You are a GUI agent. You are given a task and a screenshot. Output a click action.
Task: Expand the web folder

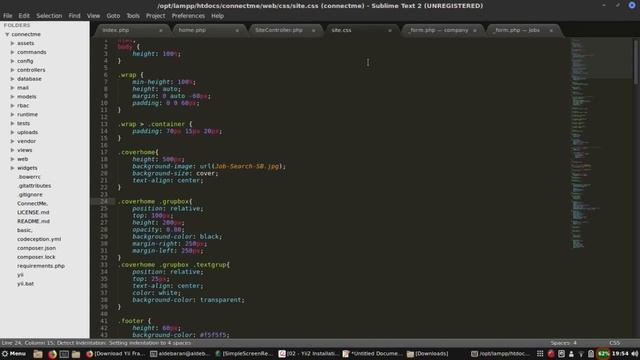click(x=13, y=159)
